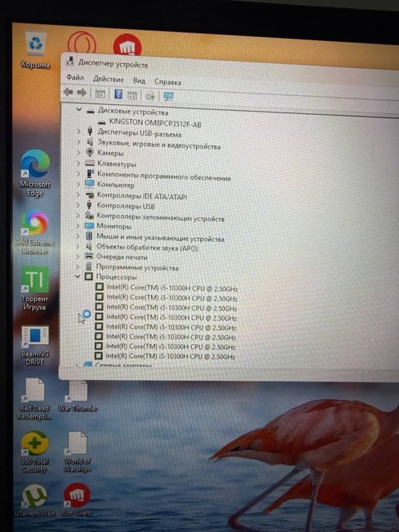Expand the Камеры category
The image size is (399, 532).
tap(78, 152)
